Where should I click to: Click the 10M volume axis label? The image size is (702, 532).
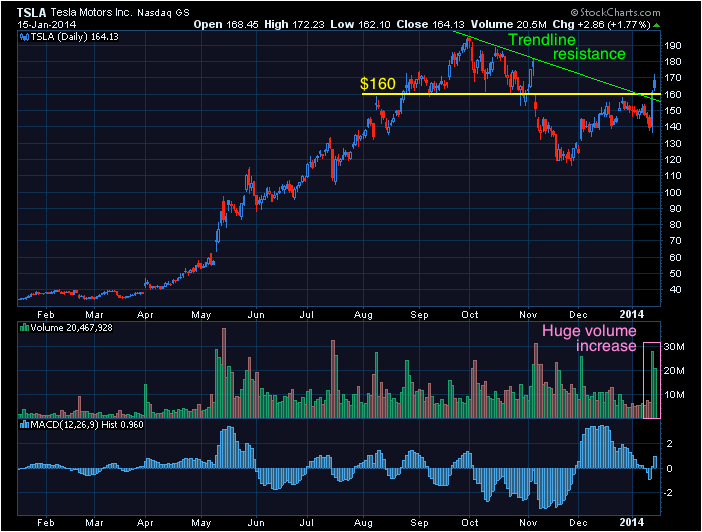click(x=674, y=395)
